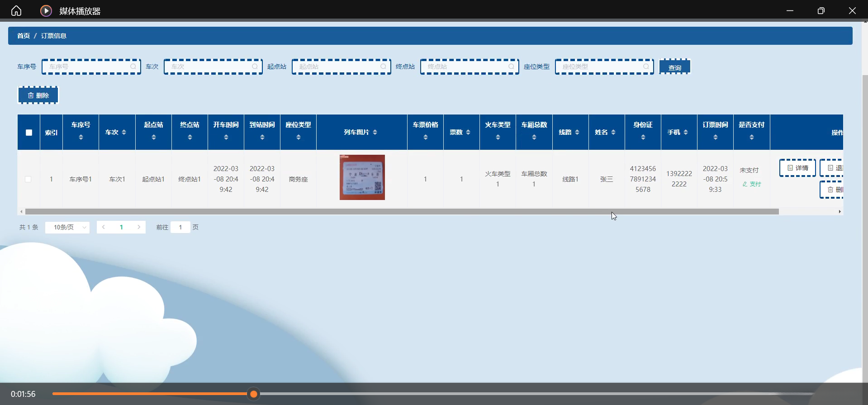Focus the 车次 search input
This screenshot has height=405, width=868.
pos(213,67)
